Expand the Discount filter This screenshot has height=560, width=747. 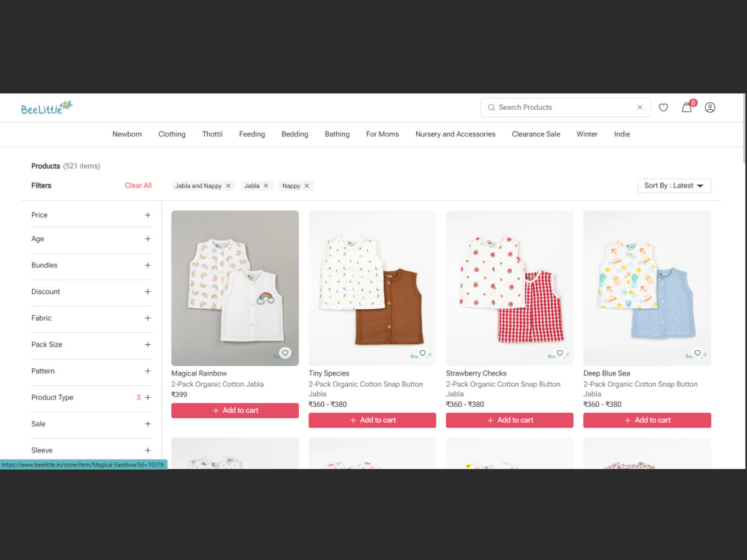pyautogui.click(x=148, y=292)
